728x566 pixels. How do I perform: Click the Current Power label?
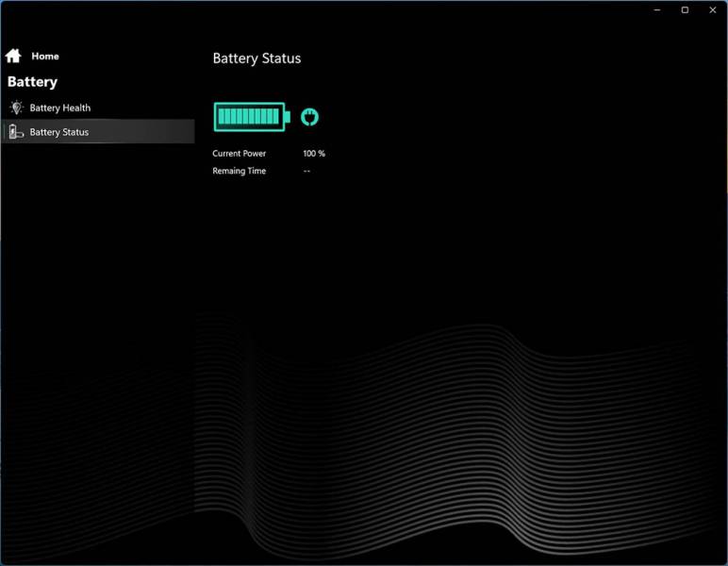pyautogui.click(x=240, y=154)
